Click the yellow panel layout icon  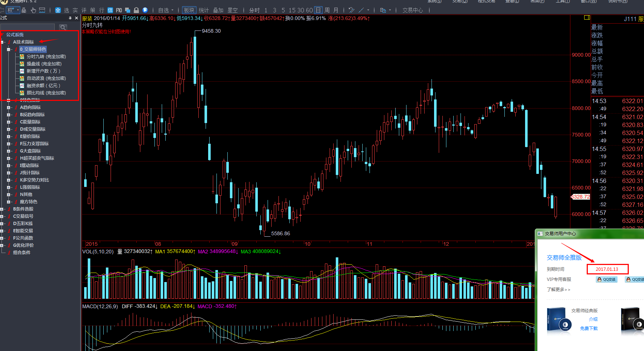click(x=587, y=17)
